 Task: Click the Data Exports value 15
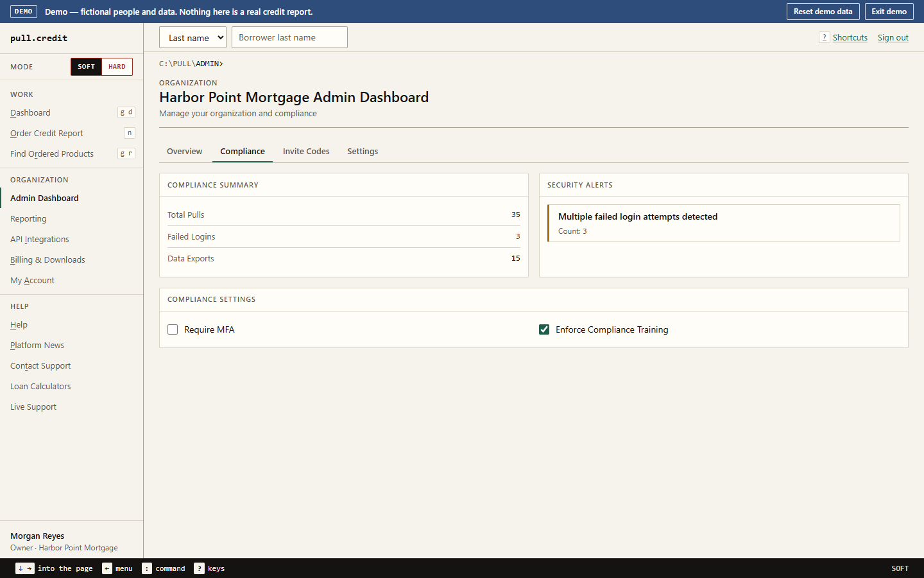516,258
